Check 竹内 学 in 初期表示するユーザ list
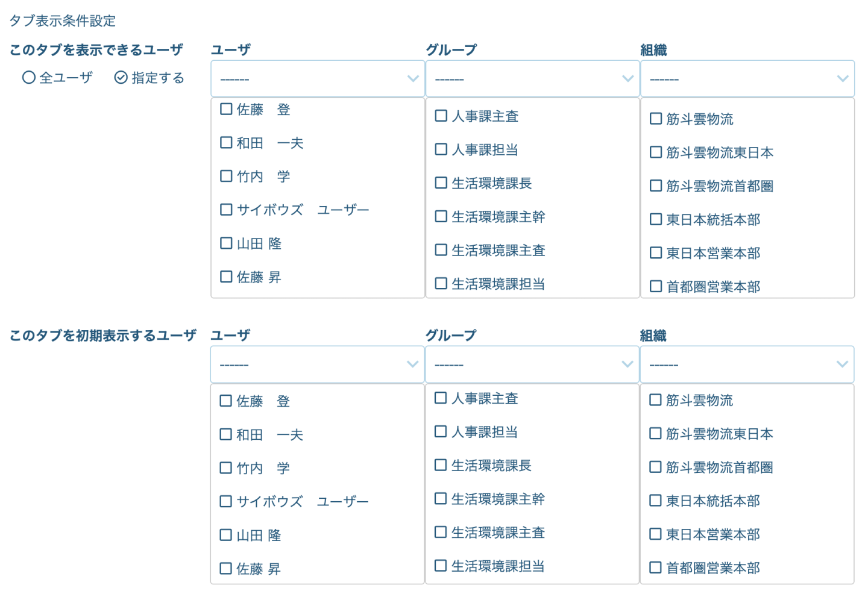 coord(226,468)
